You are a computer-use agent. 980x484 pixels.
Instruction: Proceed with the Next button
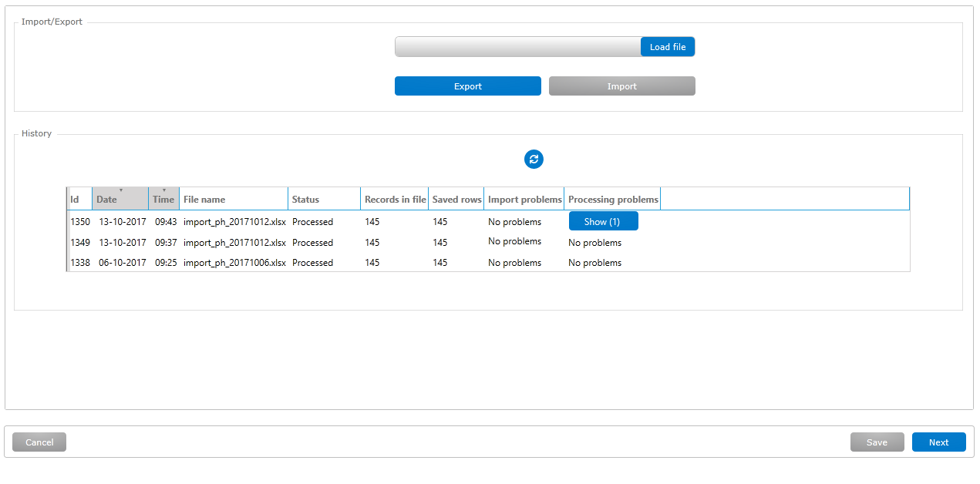point(938,442)
